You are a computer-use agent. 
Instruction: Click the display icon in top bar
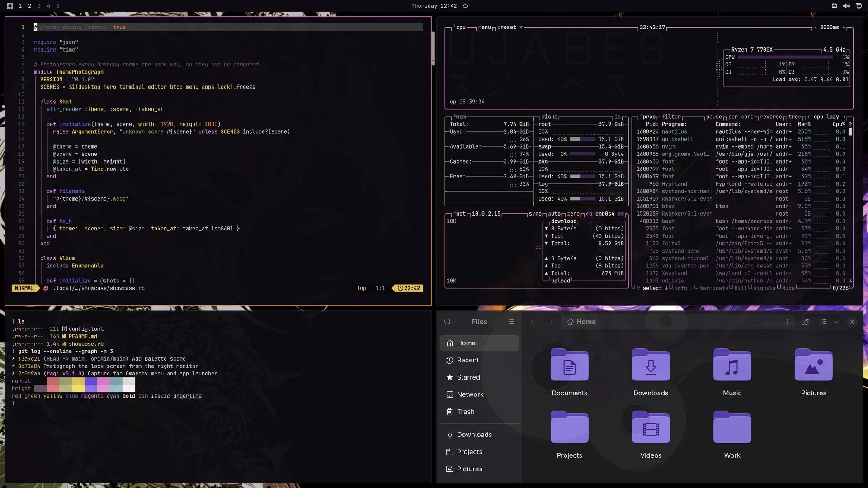click(859, 6)
